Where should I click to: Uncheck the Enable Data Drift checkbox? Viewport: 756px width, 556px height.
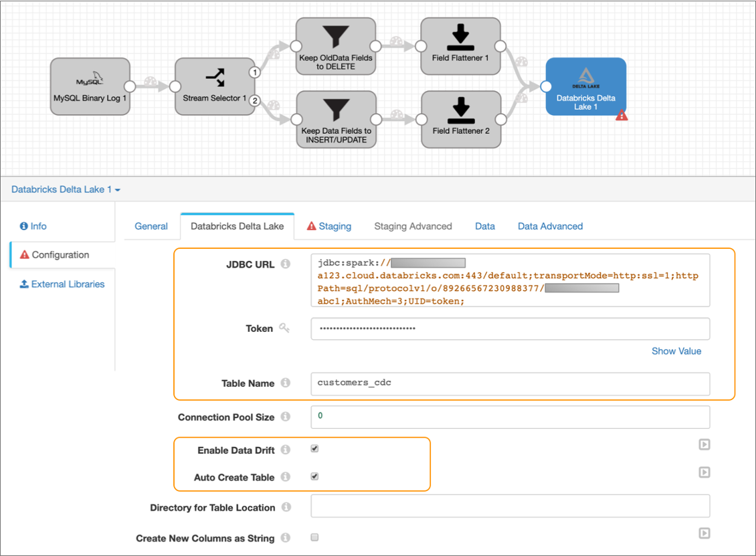pyautogui.click(x=314, y=449)
